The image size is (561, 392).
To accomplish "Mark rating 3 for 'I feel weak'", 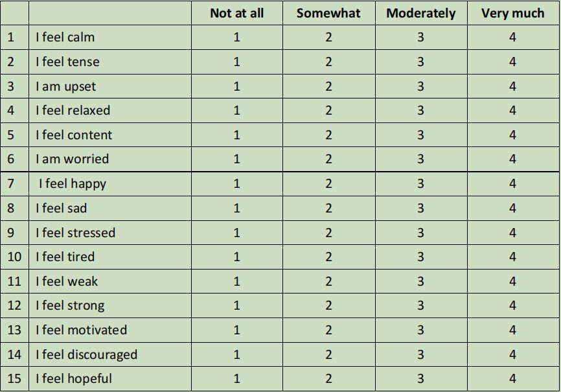I will pos(420,281).
